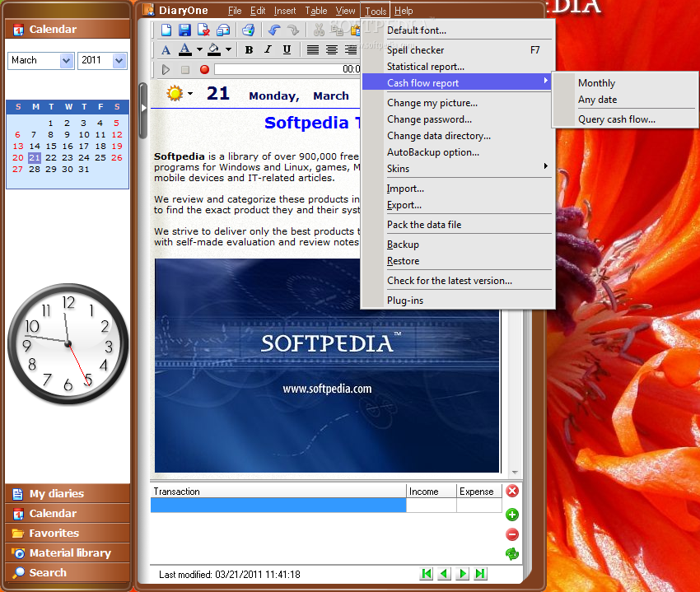This screenshot has width=700, height=592.
Task: Select March 21 in the calendar
Action: coord(35,157)
